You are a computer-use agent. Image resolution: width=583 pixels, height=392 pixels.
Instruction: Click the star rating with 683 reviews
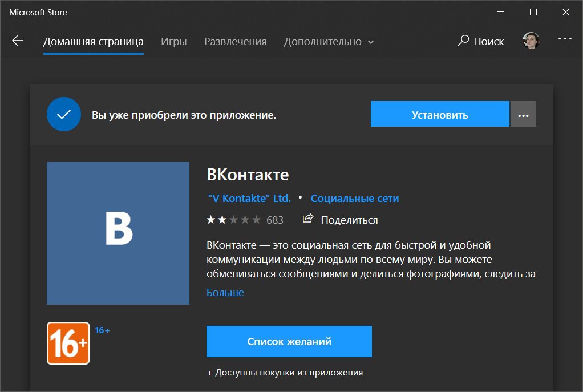(245, 220)
